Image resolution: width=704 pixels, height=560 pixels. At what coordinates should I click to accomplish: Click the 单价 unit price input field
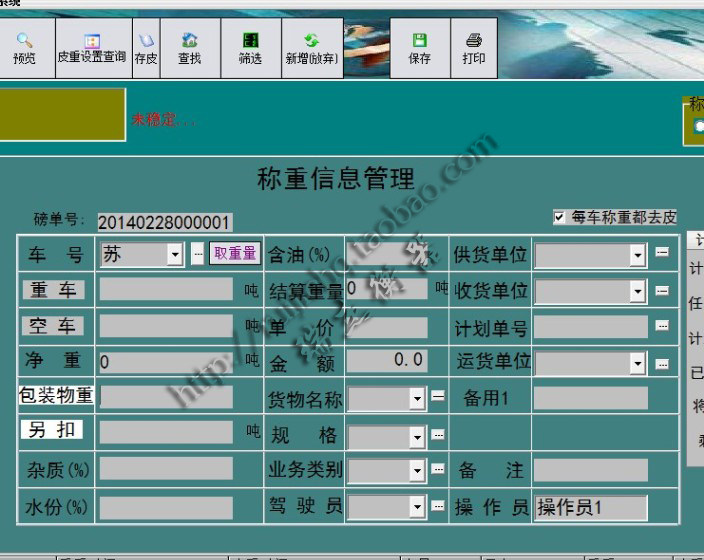[x=387, y=327]
